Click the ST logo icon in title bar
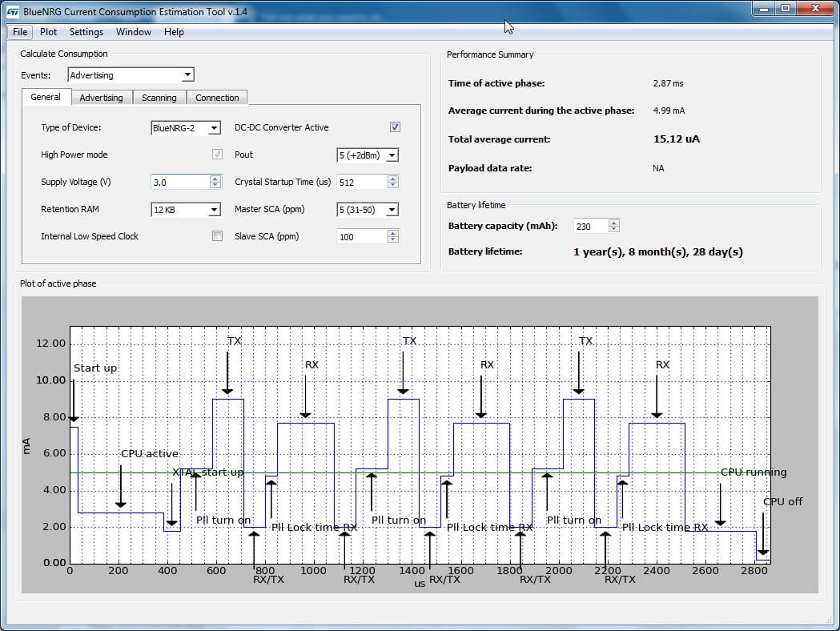The width and height of the screenshot is (840, 631). click(x=13, y=12)
